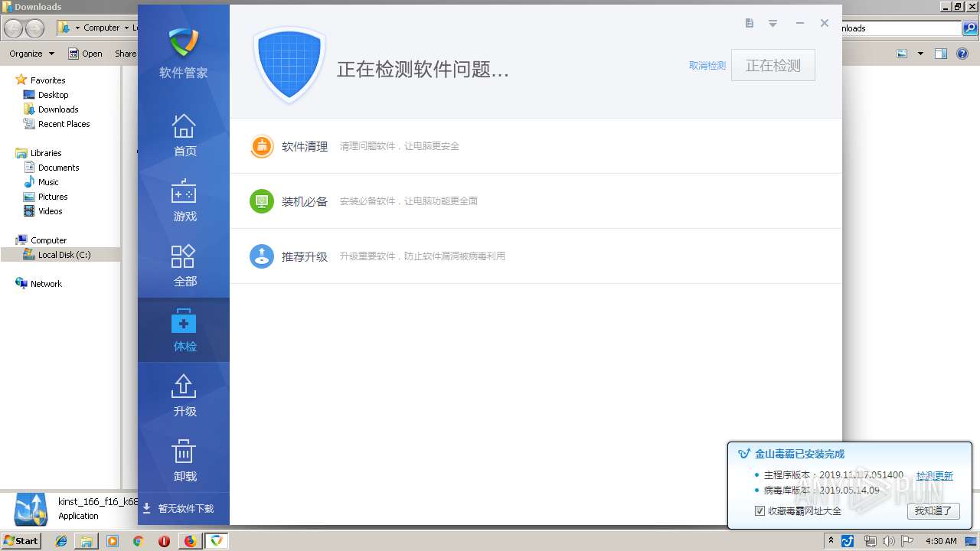Screen dimensions: 980x551
Task: Click the 推荐升级 blue upgrade icon
Action: point(262,256)
